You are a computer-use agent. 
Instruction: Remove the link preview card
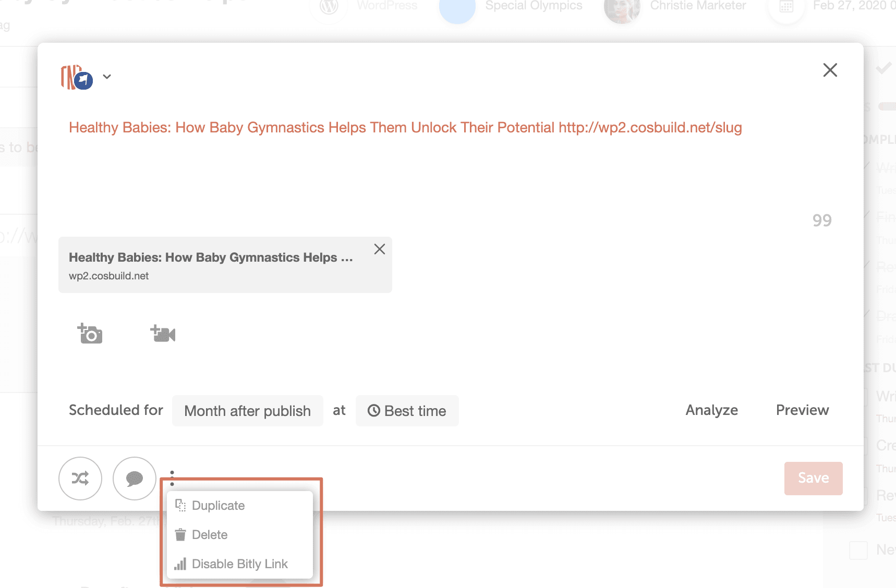380,249
